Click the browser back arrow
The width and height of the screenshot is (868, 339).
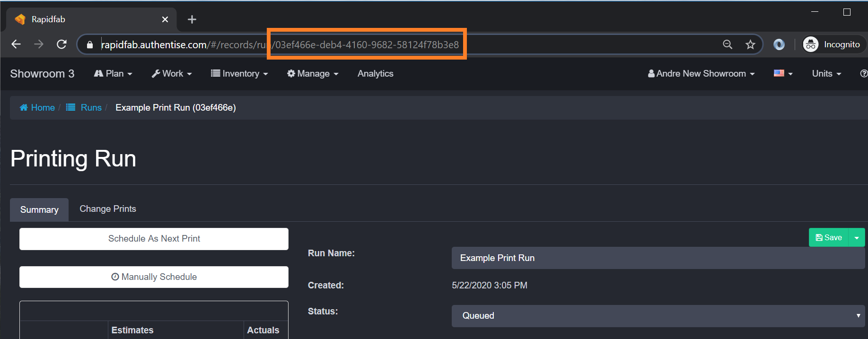[16, 44]
